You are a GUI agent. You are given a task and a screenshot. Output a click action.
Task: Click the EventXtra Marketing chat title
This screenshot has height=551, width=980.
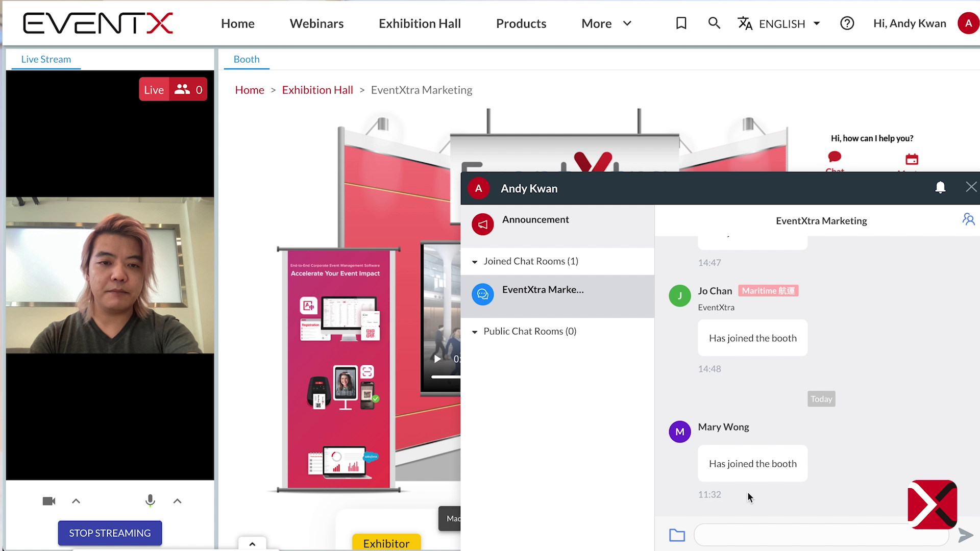click(x=821, y=221)
